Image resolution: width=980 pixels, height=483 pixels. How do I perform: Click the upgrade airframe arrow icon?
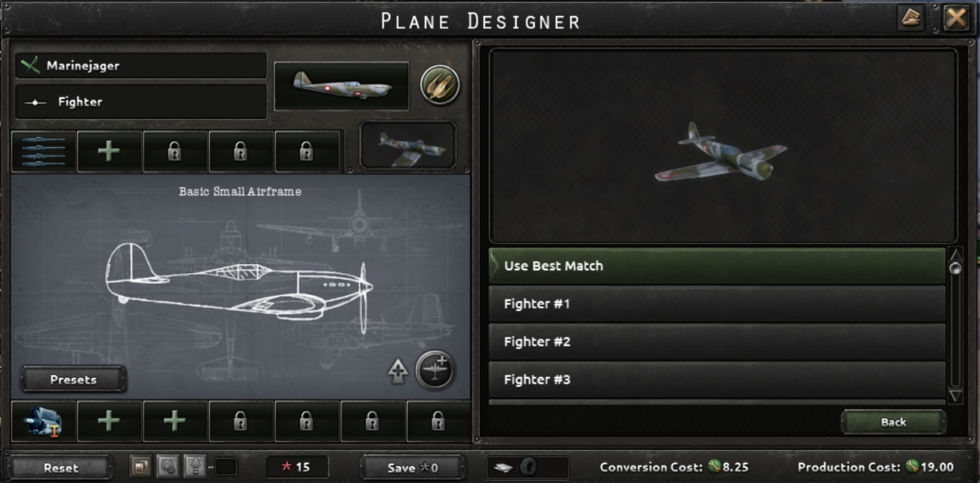click(398, 371)
